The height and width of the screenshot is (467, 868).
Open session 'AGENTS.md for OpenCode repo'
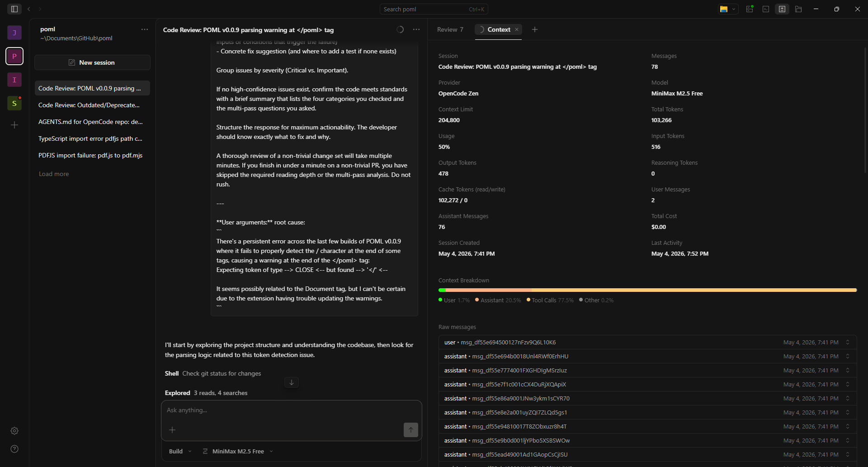92,122
